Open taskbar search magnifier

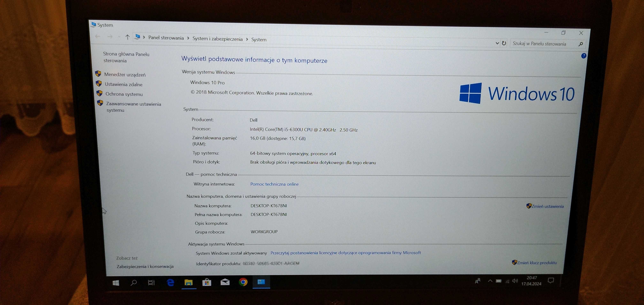134,283
